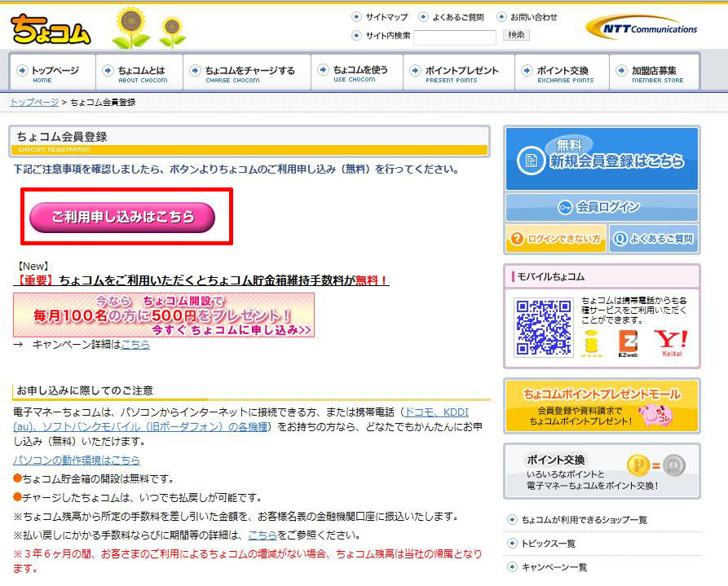Open ちょコムをチャージする menu item

click(247, 73)
